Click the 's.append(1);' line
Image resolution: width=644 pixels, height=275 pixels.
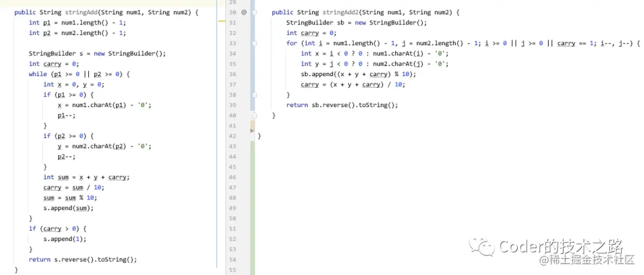pyautogui.click(x=65, y=239)
